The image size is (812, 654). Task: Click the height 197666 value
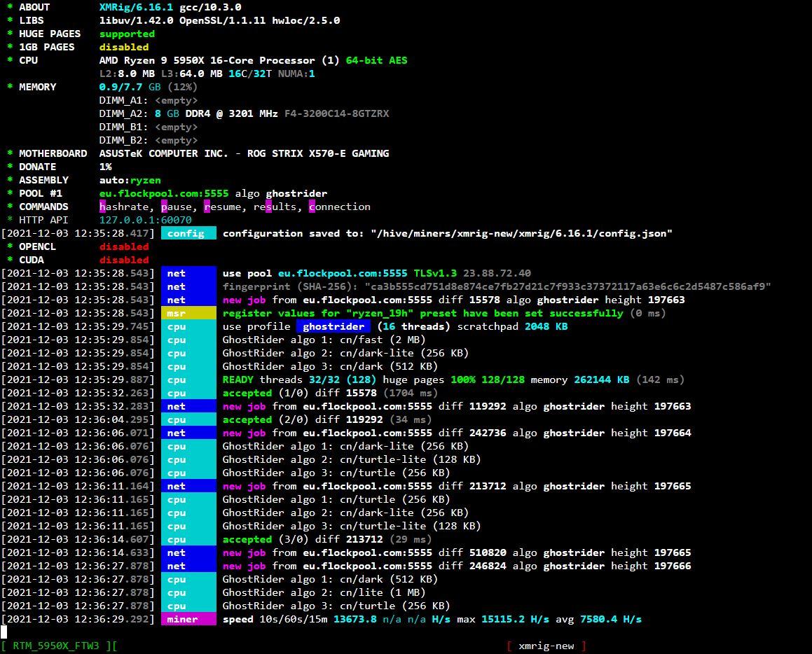[x=651, y=566]
